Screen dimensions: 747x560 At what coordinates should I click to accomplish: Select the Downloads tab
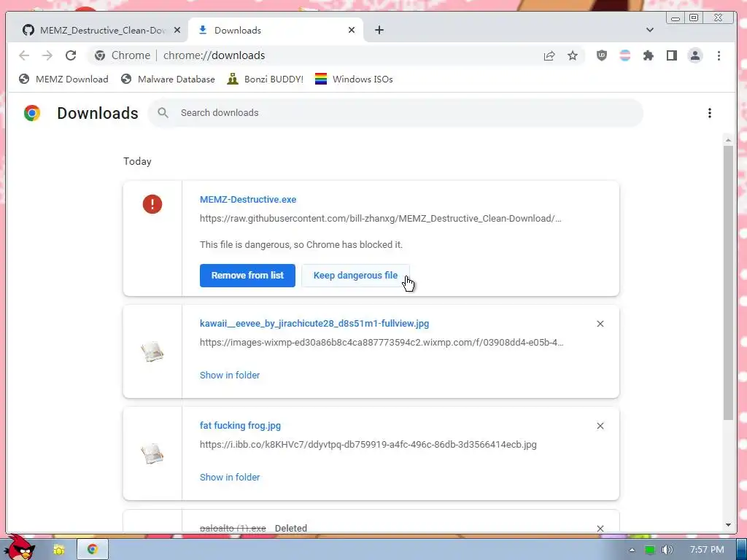(x=276, y=30)
